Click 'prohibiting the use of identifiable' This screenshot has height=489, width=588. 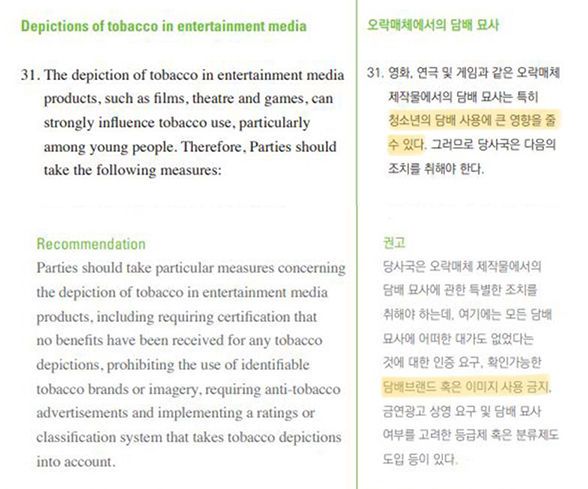coord(208,365)
